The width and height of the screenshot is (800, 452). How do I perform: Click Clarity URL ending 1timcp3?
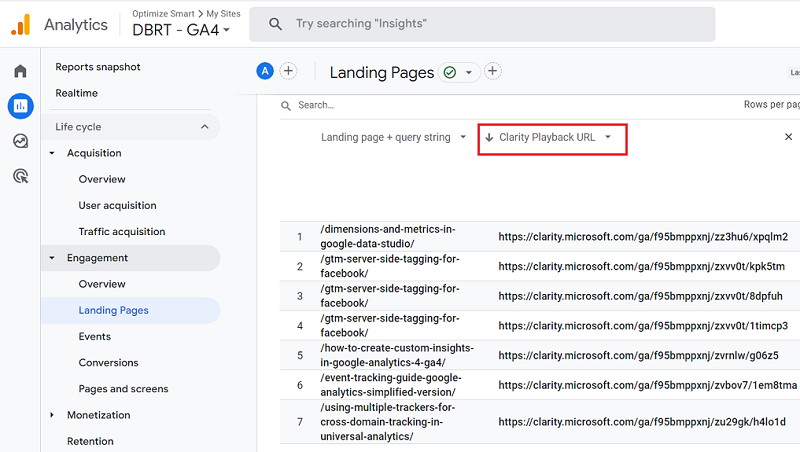tap(643, 325)
